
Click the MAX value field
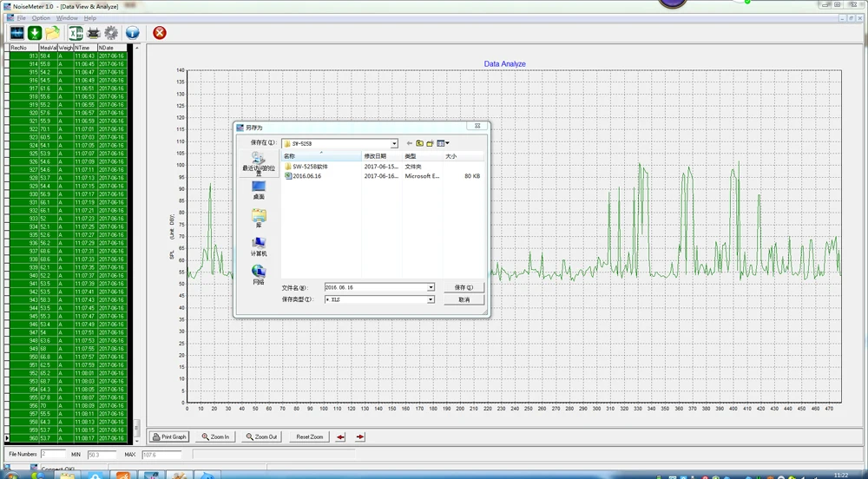coord(161,455)
